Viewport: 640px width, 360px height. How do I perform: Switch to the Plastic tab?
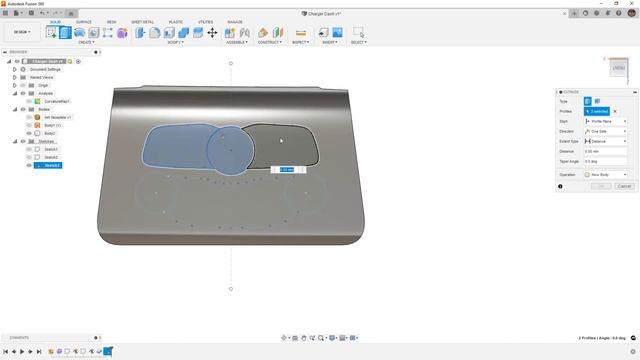tap(176, 22)
